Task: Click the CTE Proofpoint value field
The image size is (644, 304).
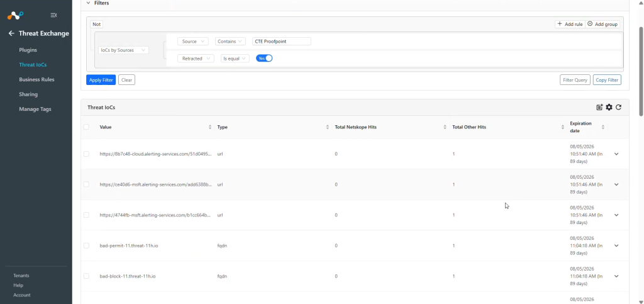Action: [281, 42]
